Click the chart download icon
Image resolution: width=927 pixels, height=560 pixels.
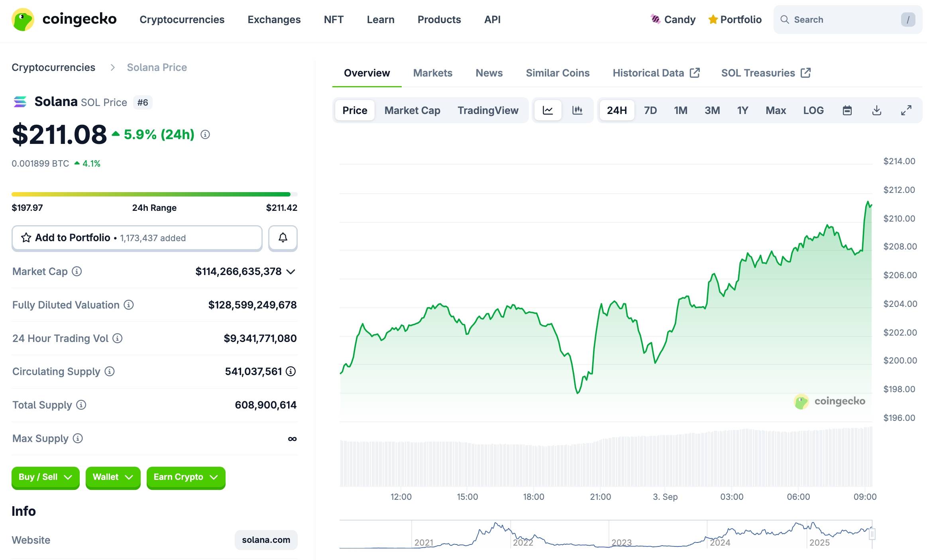coord(877,110)
